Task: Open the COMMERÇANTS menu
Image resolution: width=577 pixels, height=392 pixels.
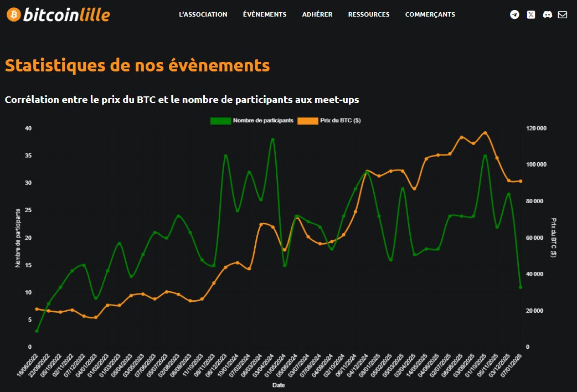Action: (430, 14)
